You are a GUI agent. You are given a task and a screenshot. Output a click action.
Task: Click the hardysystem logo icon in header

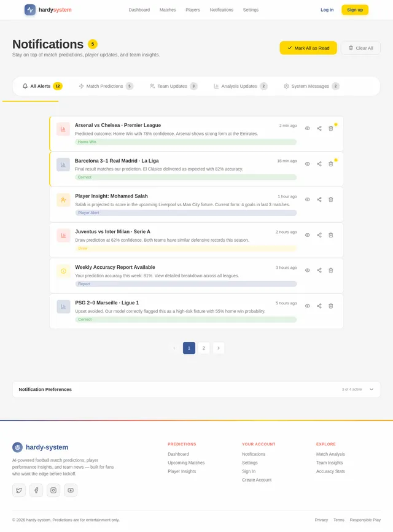click(30, 10)
